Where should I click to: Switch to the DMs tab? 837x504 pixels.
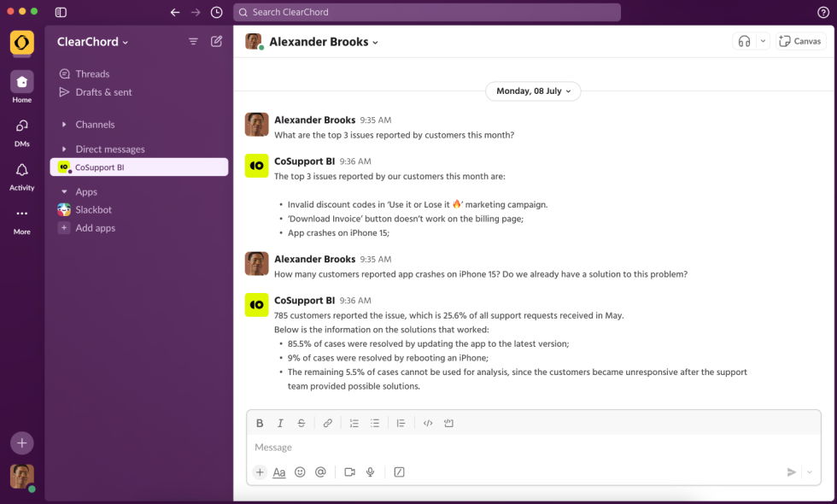point(22,132)
